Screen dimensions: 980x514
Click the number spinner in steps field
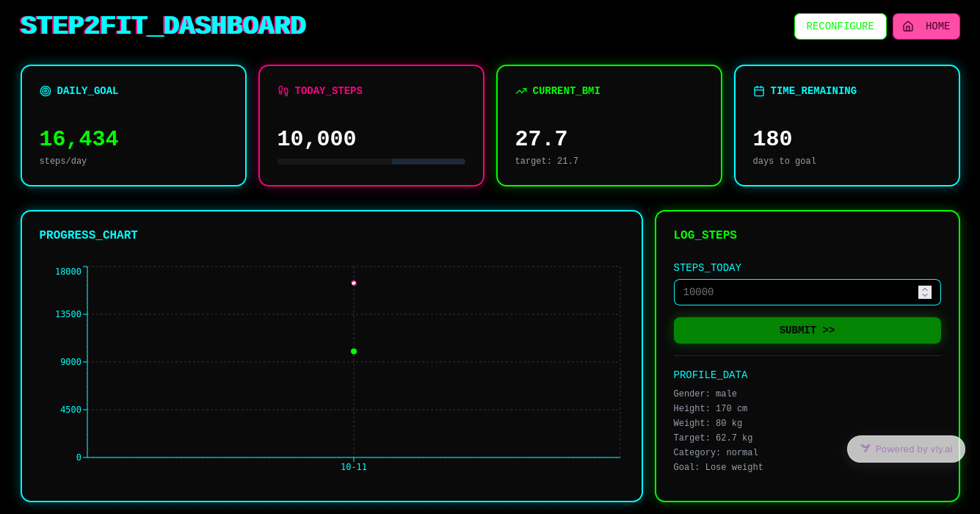pos(925,292)
